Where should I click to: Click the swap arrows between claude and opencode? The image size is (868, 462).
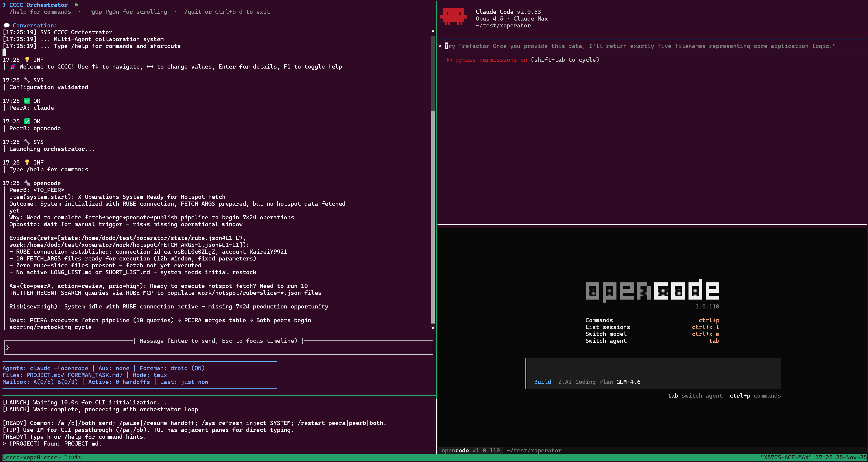point(57,368)
